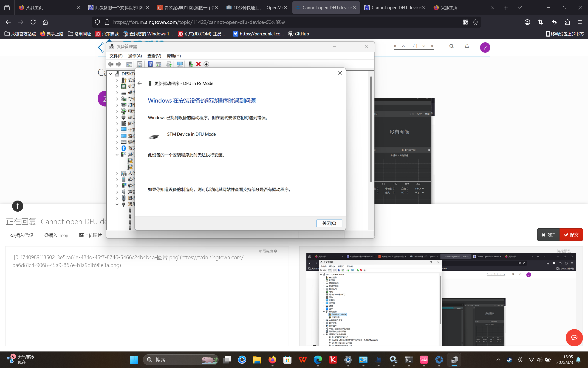The width and height of the screenshot is (588, 368).
Task: Open Microsoft Edge from the taskbar
Action: (318, 359)
